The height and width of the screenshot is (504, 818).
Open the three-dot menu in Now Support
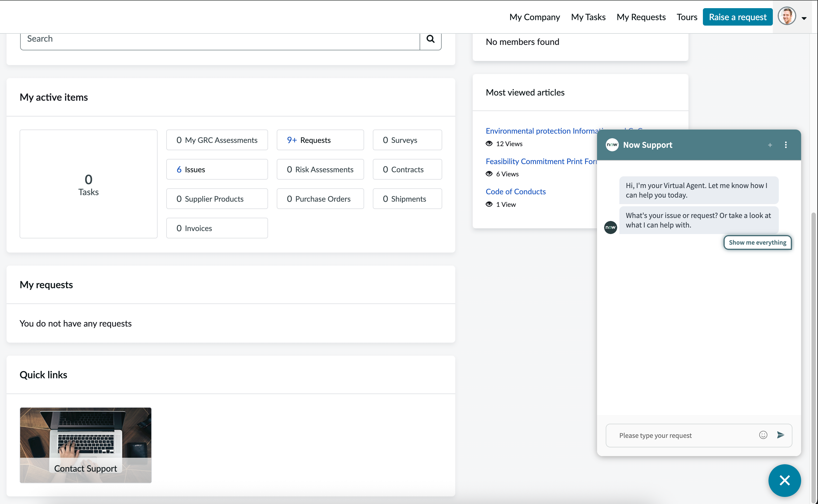(786, 145)
